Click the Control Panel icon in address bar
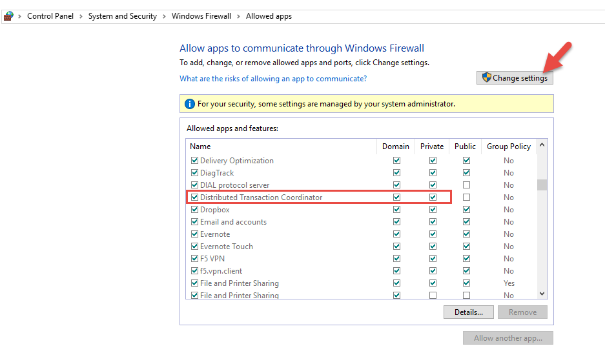The width and height of the screenshot is (605, 364). (x=8, y=16)
